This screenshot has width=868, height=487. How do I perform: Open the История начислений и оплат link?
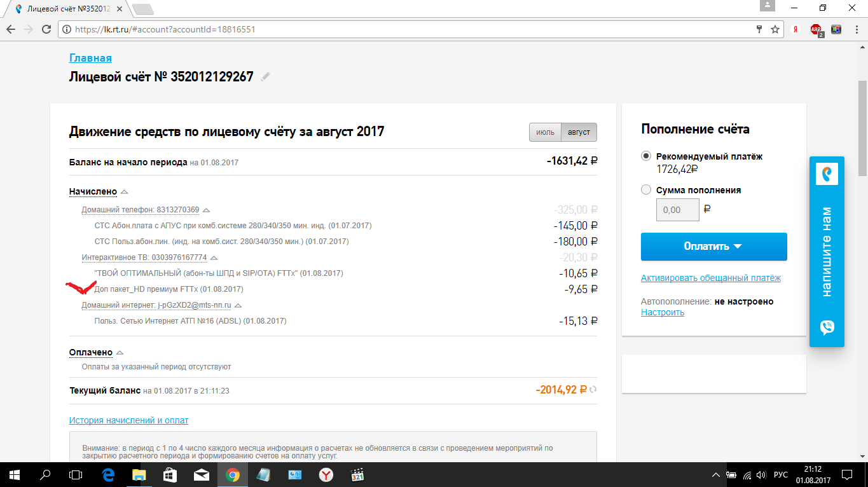pos(128,420)
